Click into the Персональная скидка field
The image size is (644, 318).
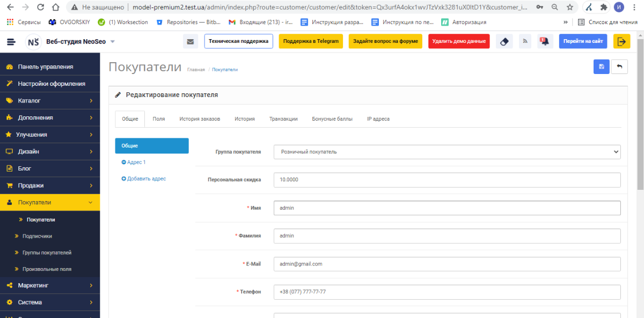(447, 180)
